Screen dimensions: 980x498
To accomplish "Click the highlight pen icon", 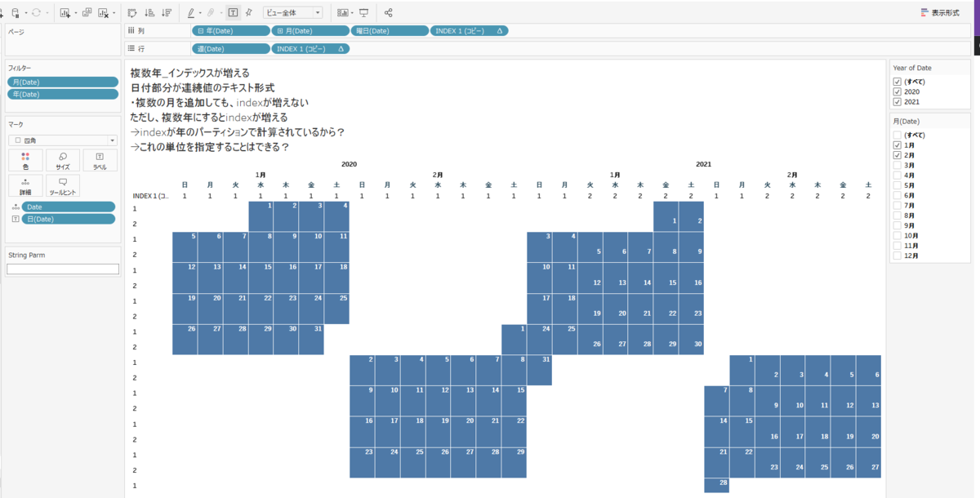I will point(190,13).
